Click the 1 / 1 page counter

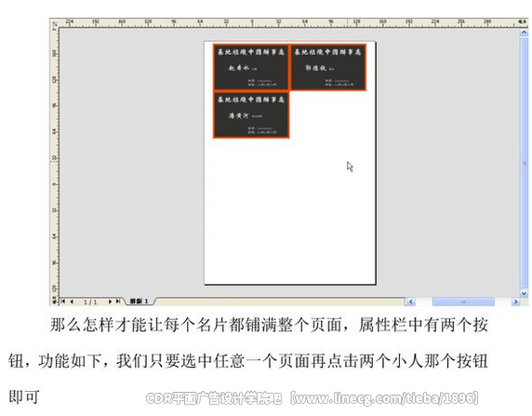[x=90, y=302]
